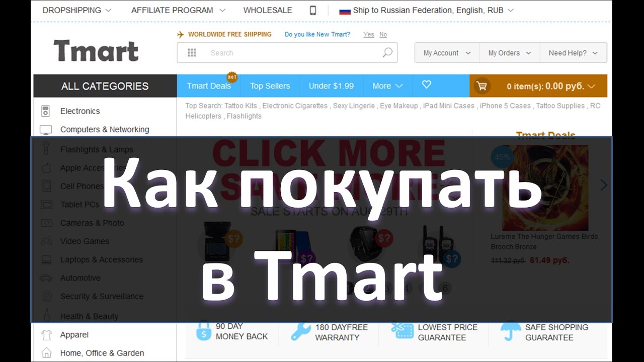Open the category grid icon in search box
This screenshot has width=644, height=362.
pyautogui.click(x=192, y=53)
